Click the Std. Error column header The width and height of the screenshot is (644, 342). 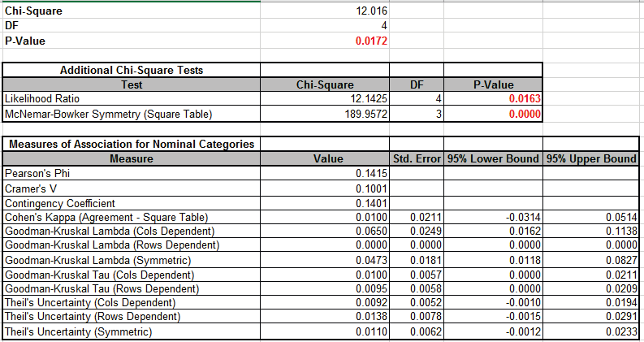click(x=417, y=158)
